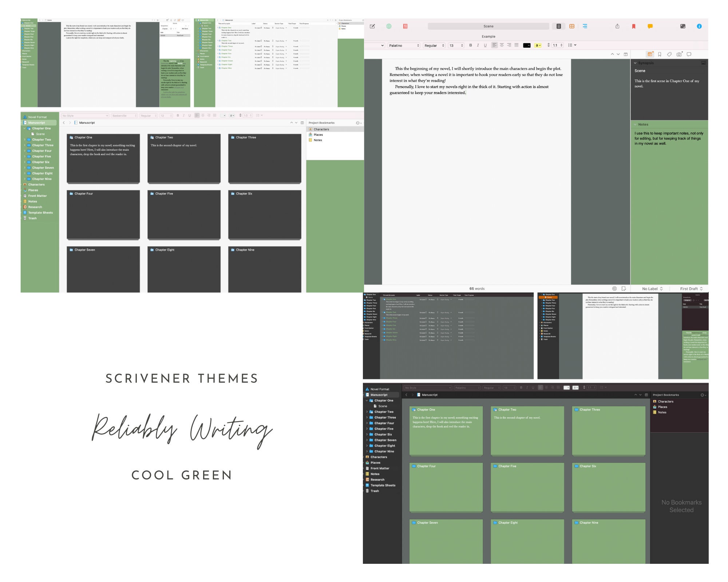Viewport: 728px width, 582px height.
Task: Select inspector Comments tab icon
Action: tap(689, 54)
